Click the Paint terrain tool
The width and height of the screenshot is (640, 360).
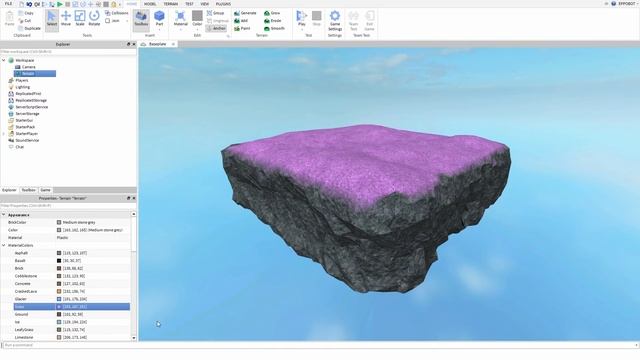[242, 28]
